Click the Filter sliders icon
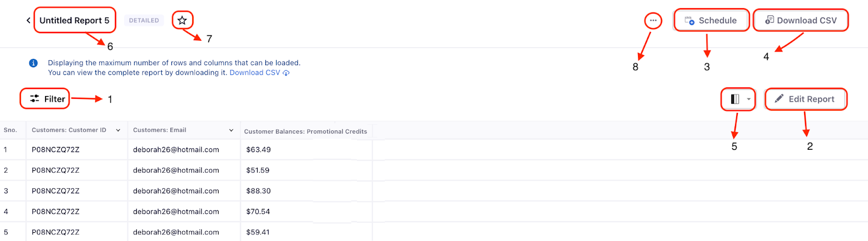The height and width of the screenshot is (241, 868). click(35, 99)
